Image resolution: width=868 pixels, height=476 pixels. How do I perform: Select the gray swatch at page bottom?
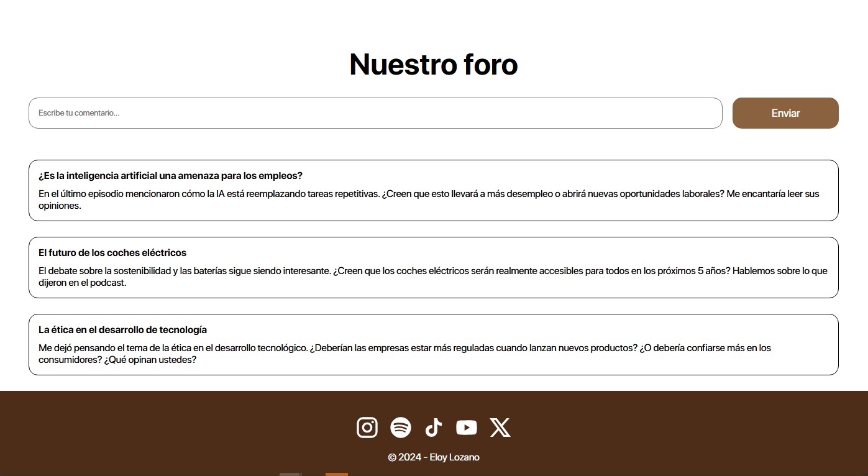click(290, 474)
